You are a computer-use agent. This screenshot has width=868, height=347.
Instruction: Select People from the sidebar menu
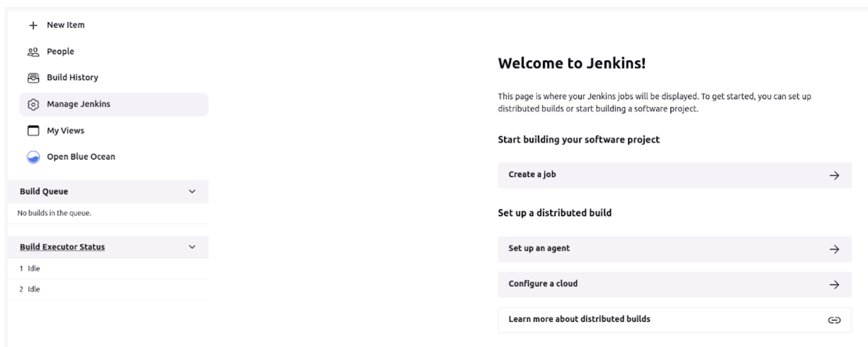(x=60, y=51)
